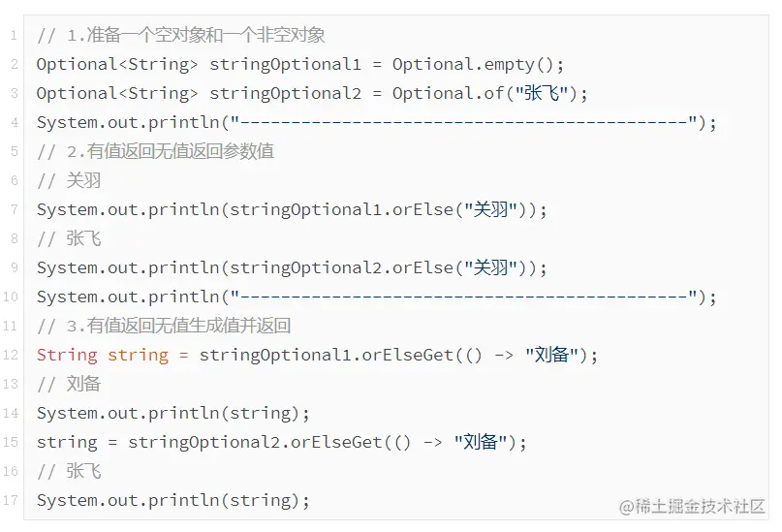Click line number 17 in the gutter
Image resolution: width=782 pixels, height=532 pixels.
point(11,501)
